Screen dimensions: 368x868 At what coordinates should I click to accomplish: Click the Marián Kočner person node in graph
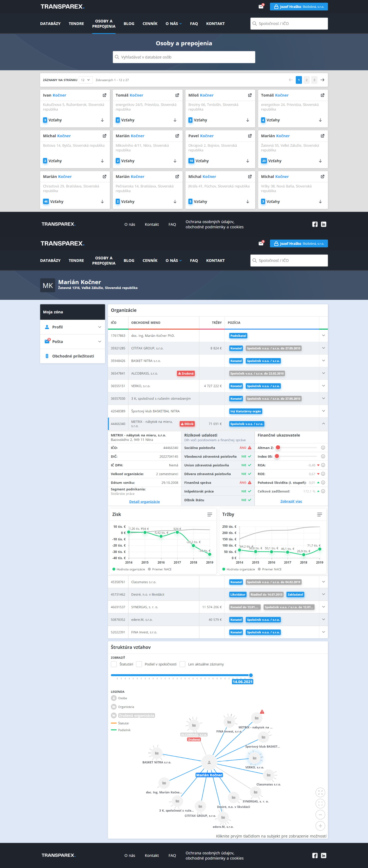pos(209,762)
